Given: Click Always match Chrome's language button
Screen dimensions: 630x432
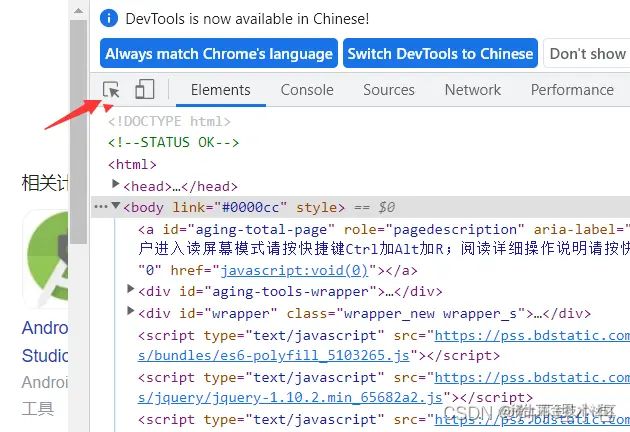Looking at the screenshot, I should coord(219,53).
